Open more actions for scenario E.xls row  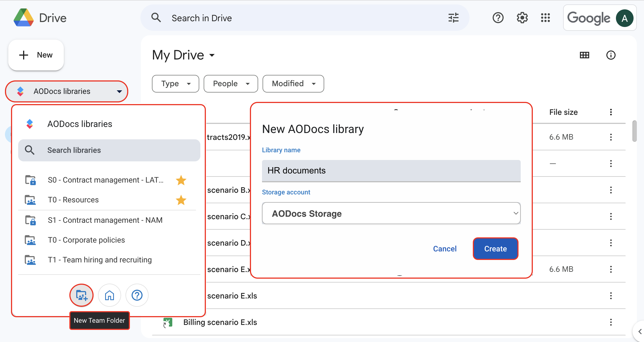[611, 296]
